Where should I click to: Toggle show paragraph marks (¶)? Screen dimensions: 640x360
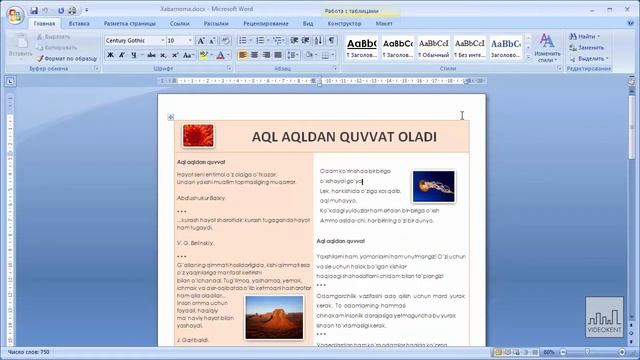(x=331, y=40)
